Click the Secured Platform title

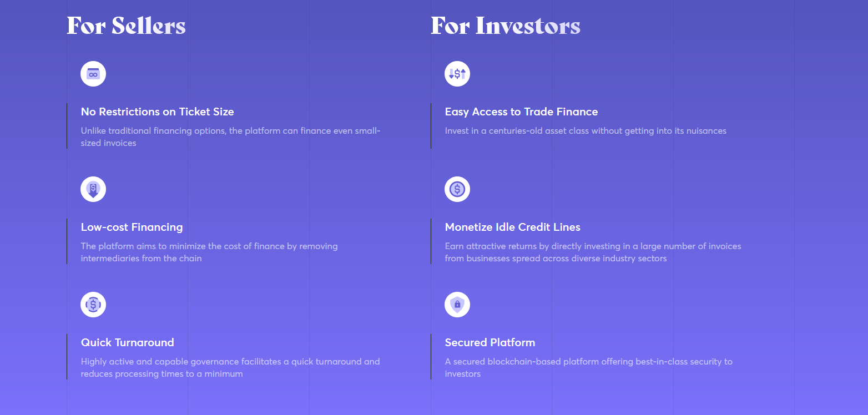tap(490, 342)
